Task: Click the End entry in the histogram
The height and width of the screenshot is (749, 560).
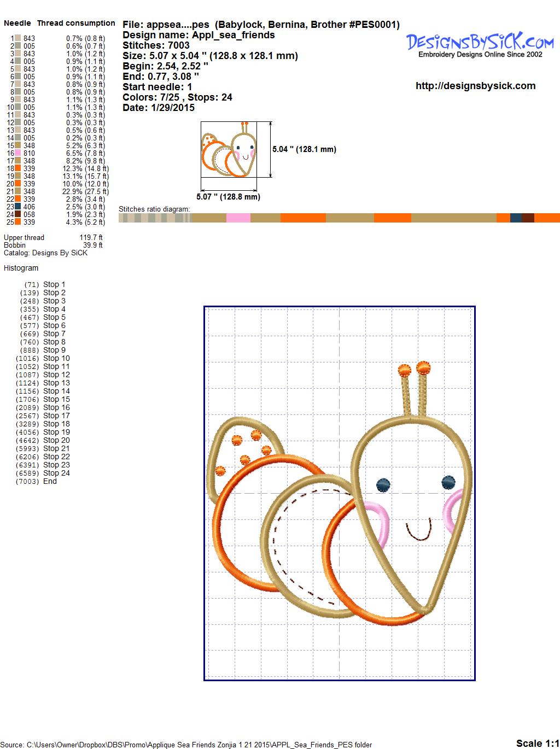Action: pyautogui.click(x=50, y=481)
